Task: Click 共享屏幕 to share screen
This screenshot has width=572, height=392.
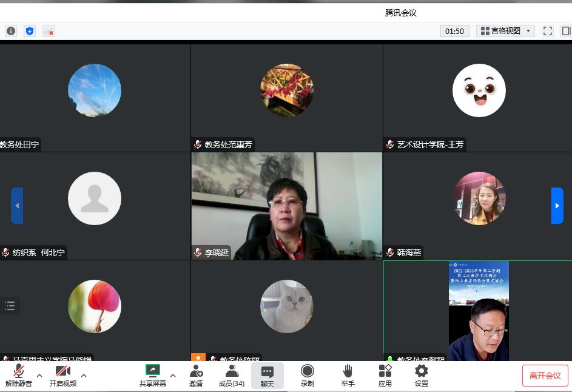Action: pos(153,376)
